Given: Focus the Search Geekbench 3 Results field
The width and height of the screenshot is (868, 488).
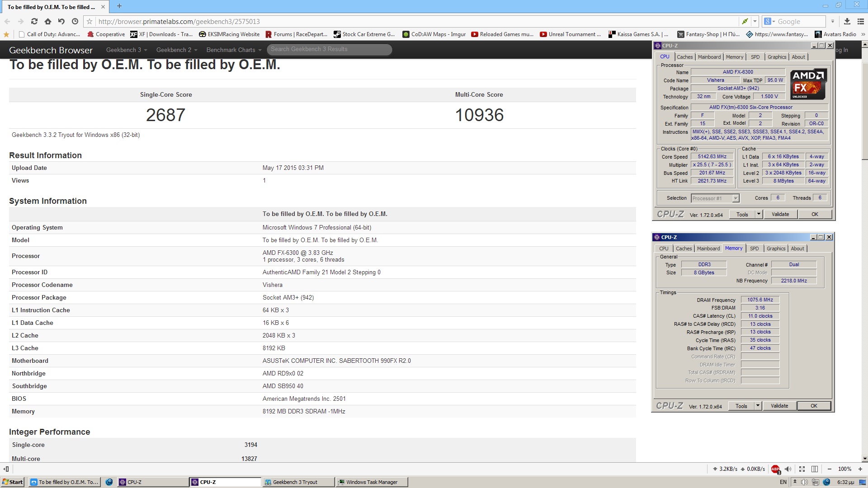Looking at the screenshot, I should [329, 49].
